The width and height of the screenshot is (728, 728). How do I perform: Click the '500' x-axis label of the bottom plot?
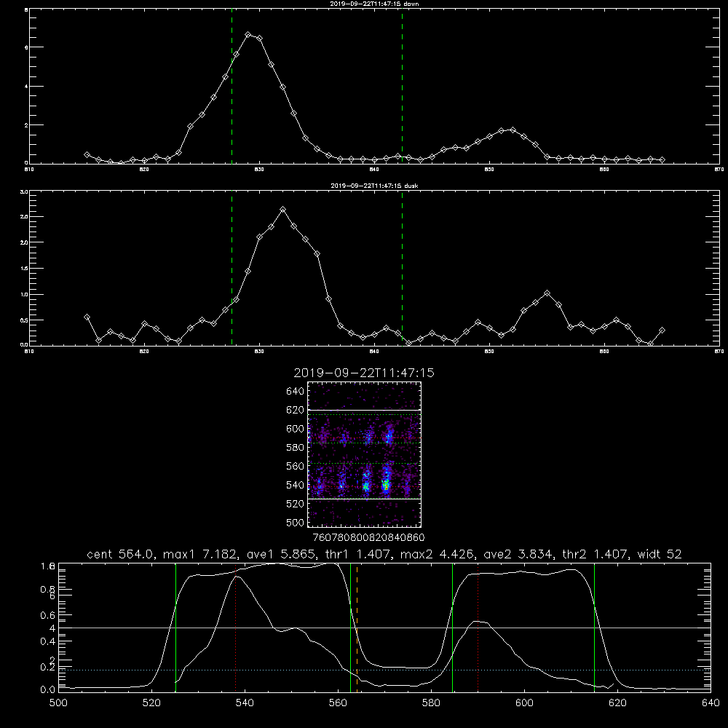[58, 703]
